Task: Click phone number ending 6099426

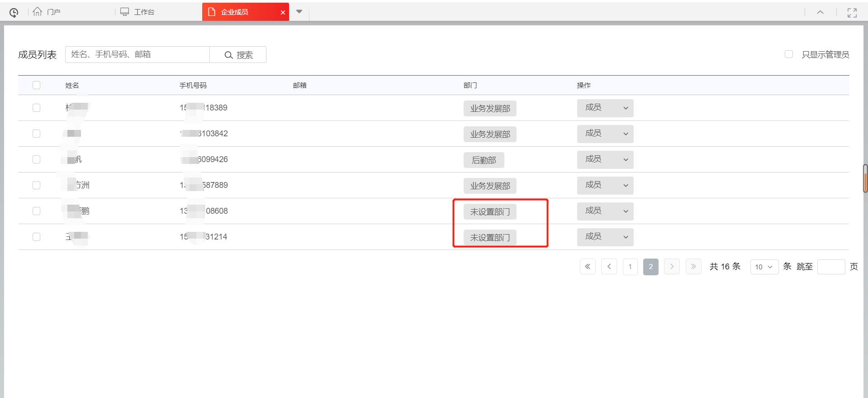Action: [x=204, y=159]
